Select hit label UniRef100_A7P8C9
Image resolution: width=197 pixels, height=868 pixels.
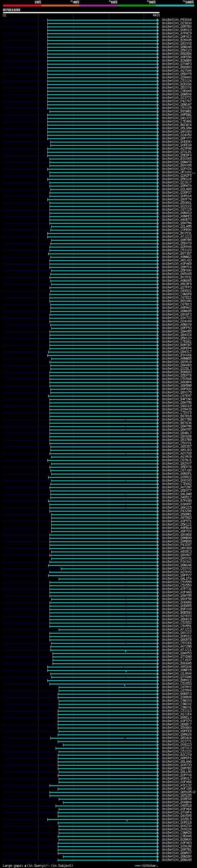coord(177,33)
